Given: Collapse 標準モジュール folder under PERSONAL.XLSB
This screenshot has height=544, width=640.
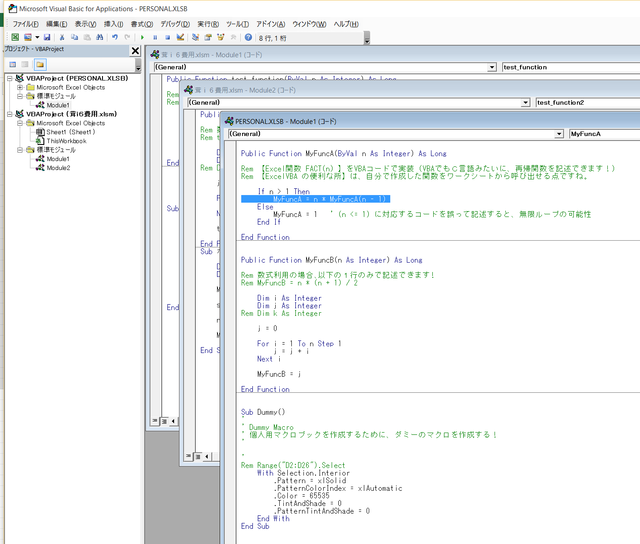Looking at the screenshot, I should pos(20,96).
